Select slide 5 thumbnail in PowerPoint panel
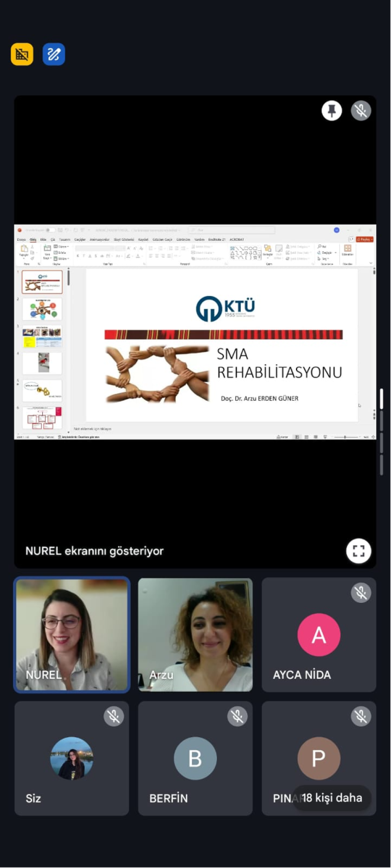391x868 pixels. coord(42,390)
